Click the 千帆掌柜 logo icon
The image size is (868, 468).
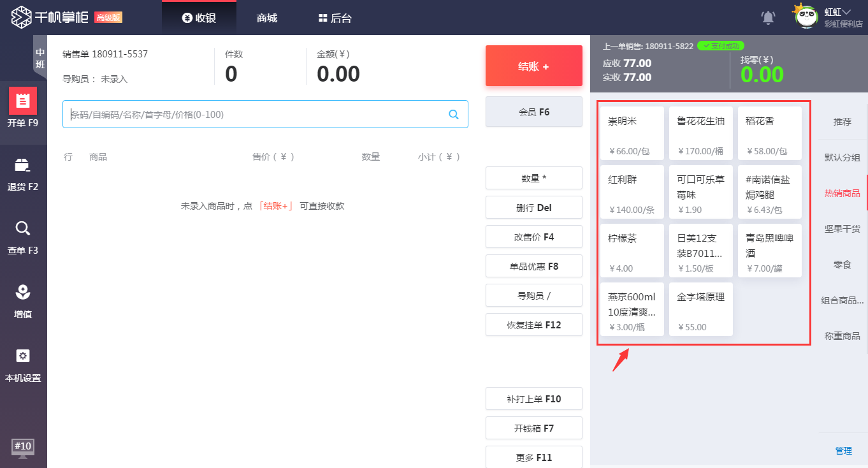22,17
